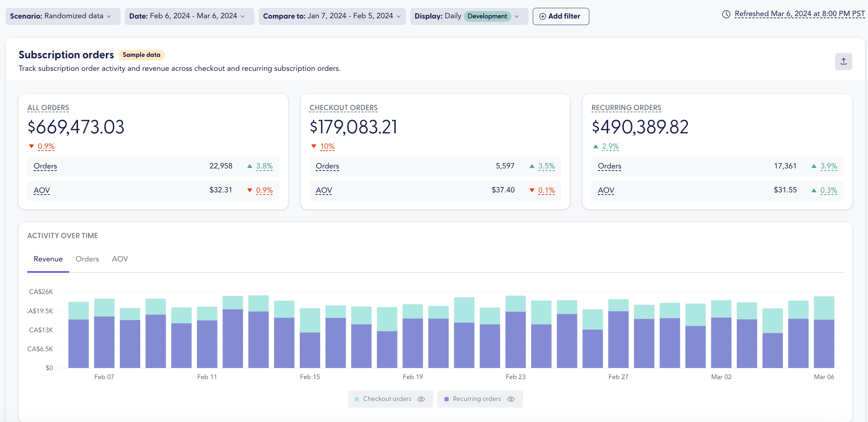Open the Display Daily dropdown
This screenshot has width=868, height=422.
tap(469, 16)
